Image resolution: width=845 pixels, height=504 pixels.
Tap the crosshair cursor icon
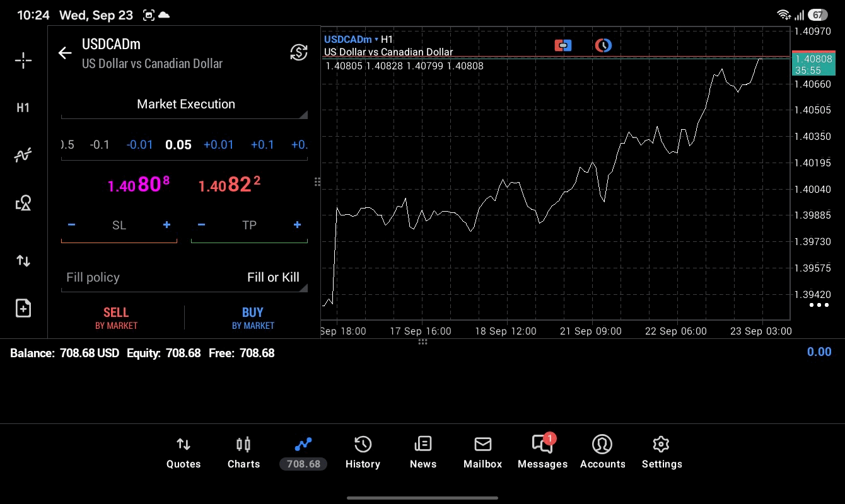click(23, 60)
